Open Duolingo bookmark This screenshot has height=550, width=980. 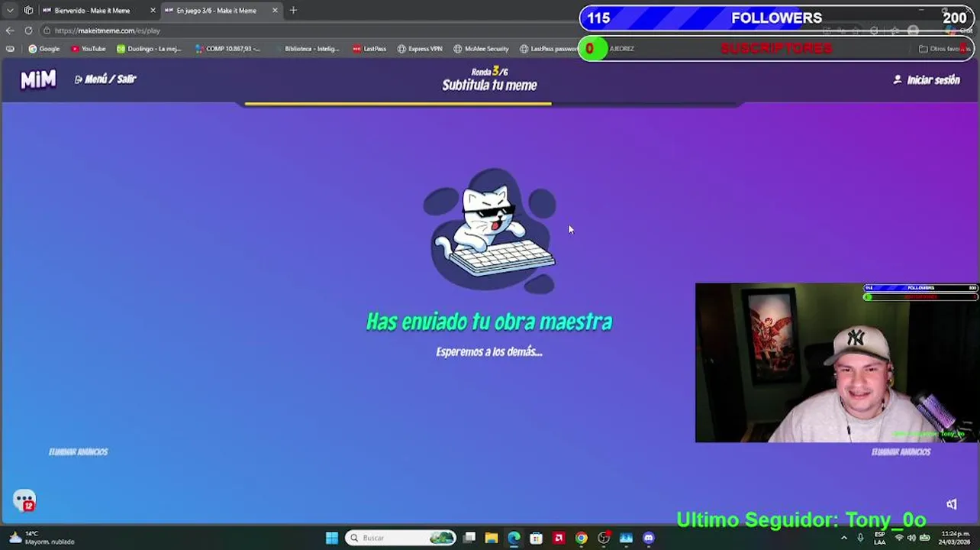pyautogui.click(x=149, y=49)
